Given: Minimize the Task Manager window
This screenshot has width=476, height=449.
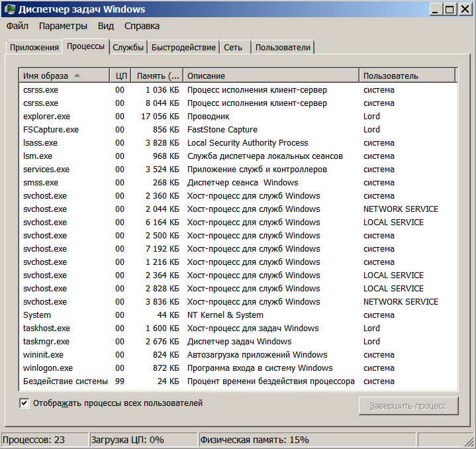Looking at the screenshot, I should click(435, 9).
